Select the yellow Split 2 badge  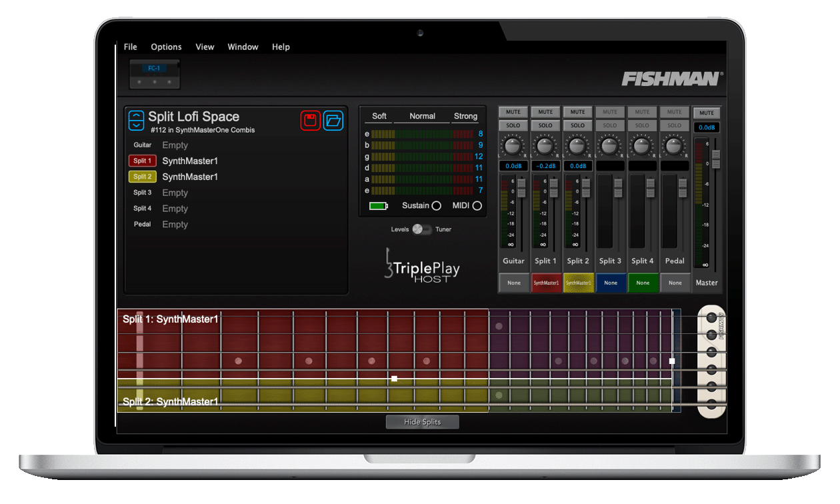point(142,177)
